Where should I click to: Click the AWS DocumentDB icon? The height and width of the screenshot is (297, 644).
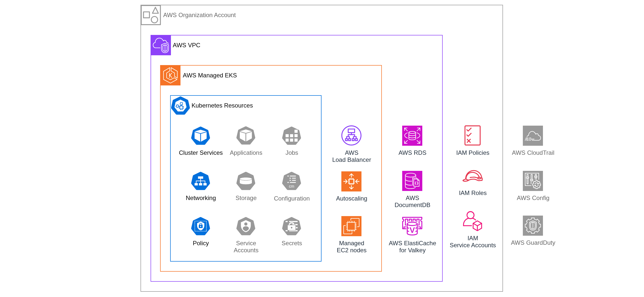[412, 181]
